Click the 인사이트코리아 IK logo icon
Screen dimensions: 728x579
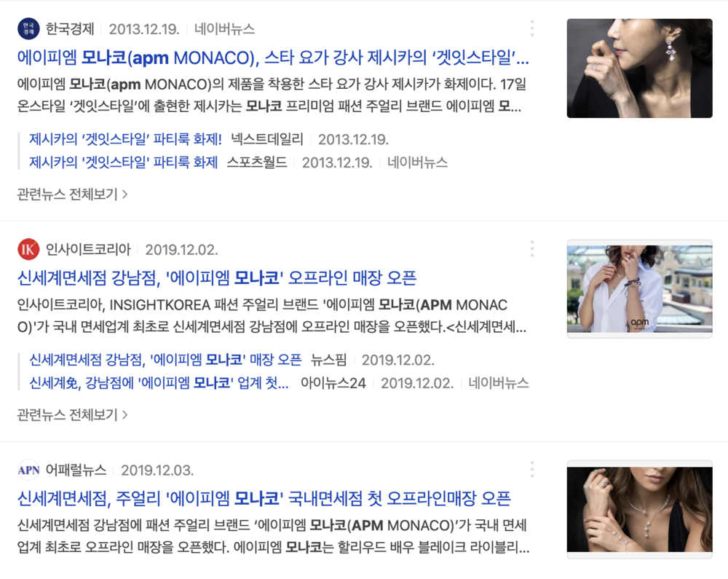coord(28,249)
